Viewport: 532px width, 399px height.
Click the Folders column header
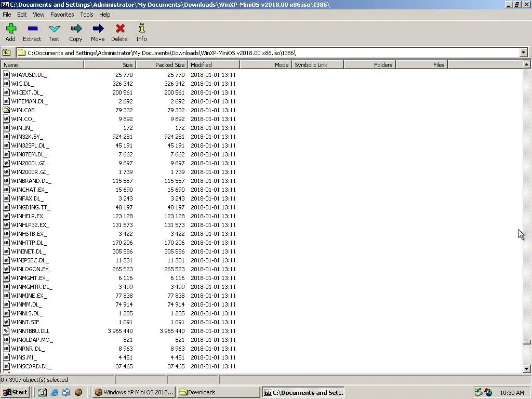(369, 65)
